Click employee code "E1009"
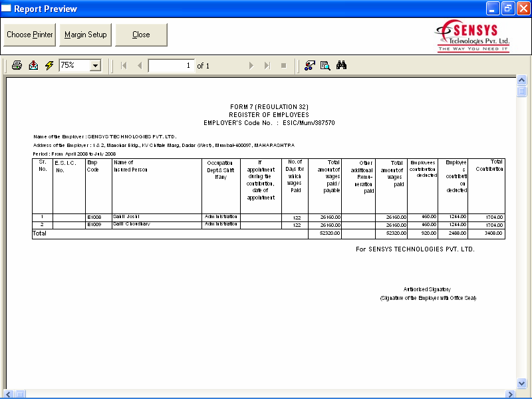 (94, 225)
